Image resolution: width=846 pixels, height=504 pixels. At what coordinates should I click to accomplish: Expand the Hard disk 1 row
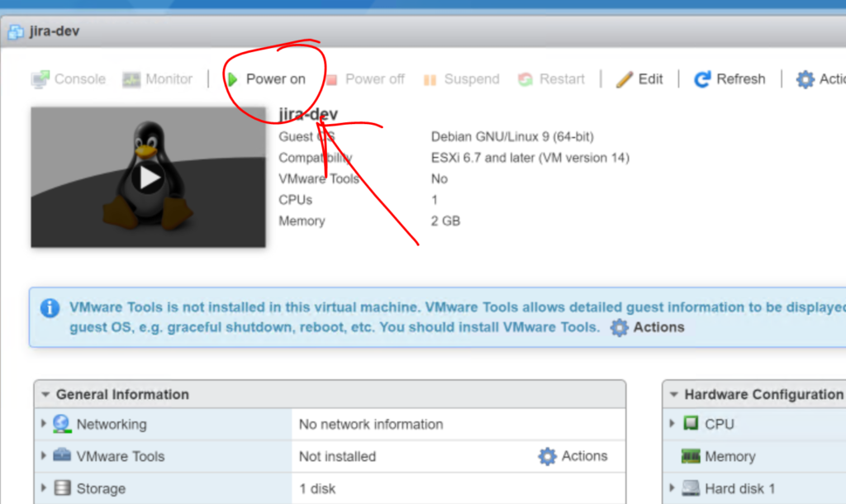(672, 487)
